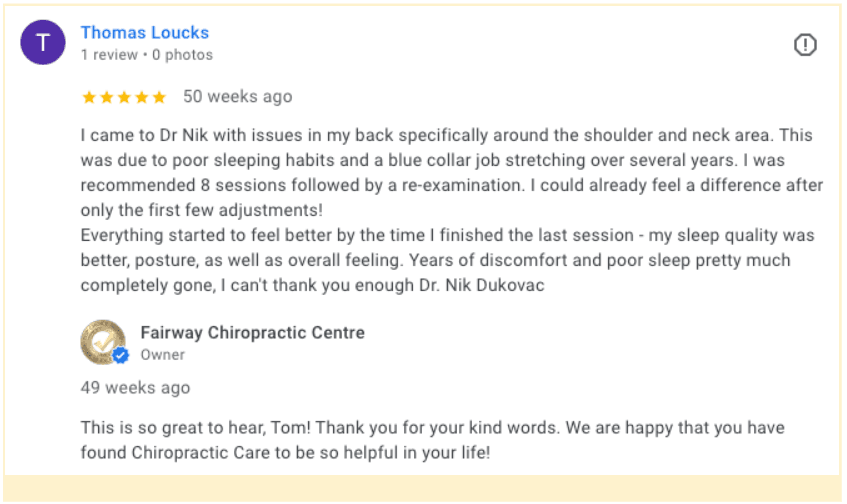Click the third gold rating star
This screenshot has width=847, height=504.
pyautogui.click(x=124, y=97)
